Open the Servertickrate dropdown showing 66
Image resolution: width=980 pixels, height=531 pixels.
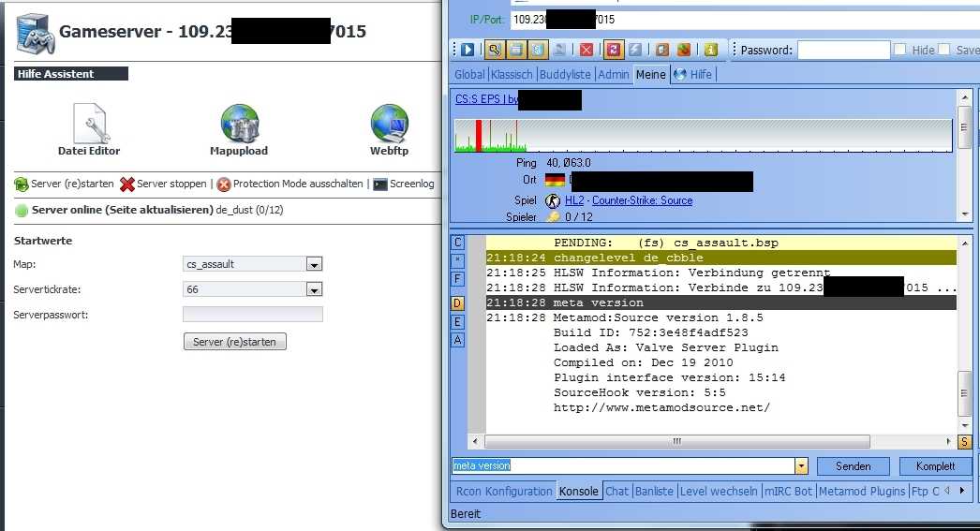[314, 289]
